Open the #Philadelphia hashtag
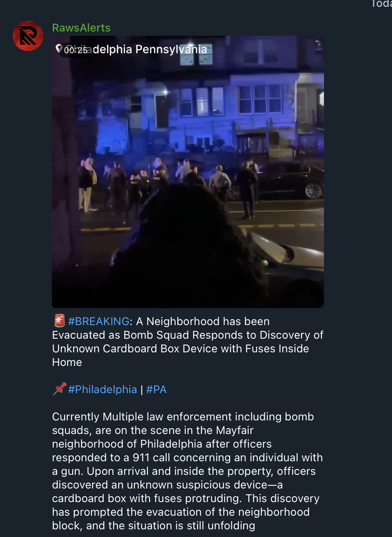 coord(102,389)
